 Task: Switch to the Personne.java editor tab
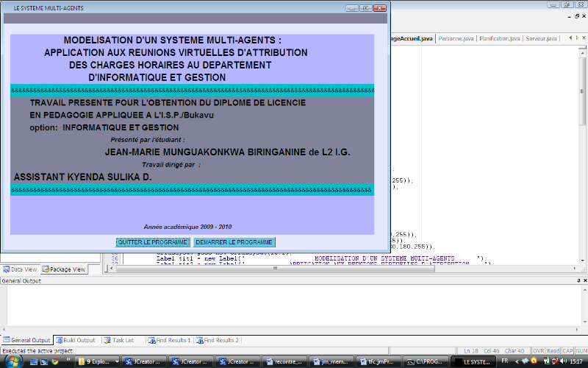point(456,39)
